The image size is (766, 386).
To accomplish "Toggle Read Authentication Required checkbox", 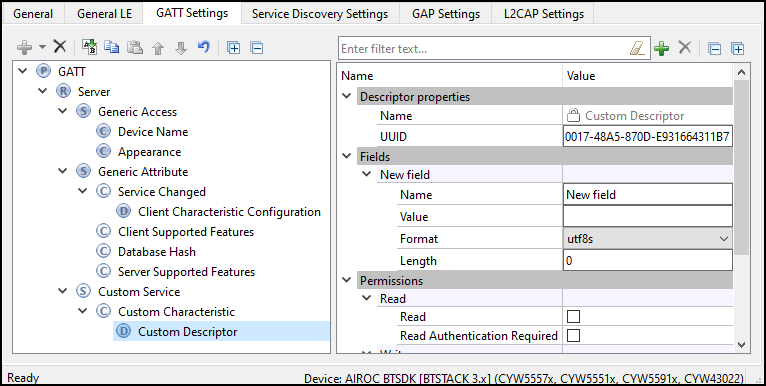I will tap(573, 336).
